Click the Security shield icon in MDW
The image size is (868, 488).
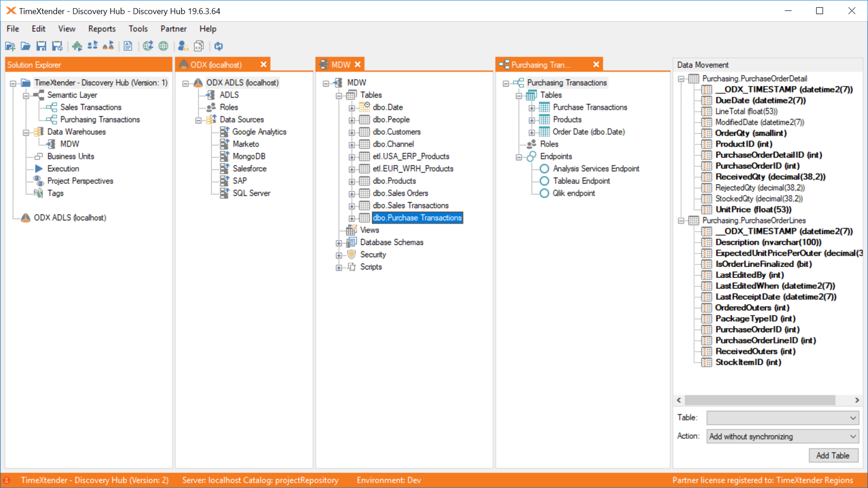point(352,255)
